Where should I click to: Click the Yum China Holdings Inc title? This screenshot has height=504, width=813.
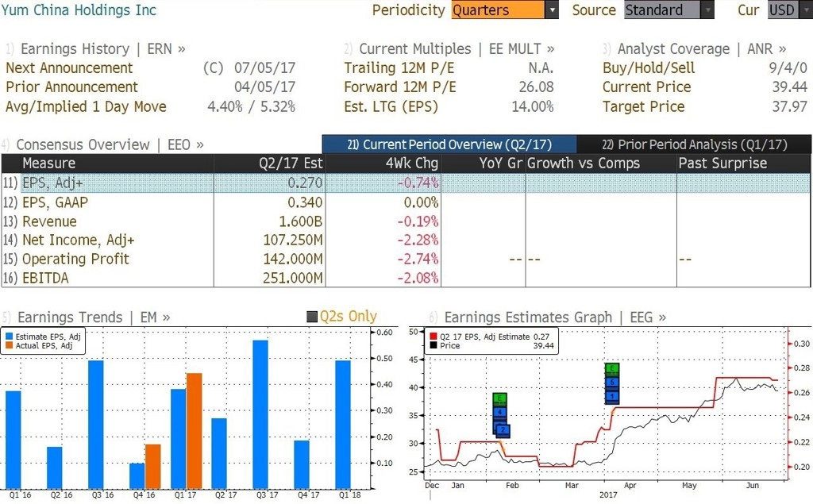tap(79, 10)
